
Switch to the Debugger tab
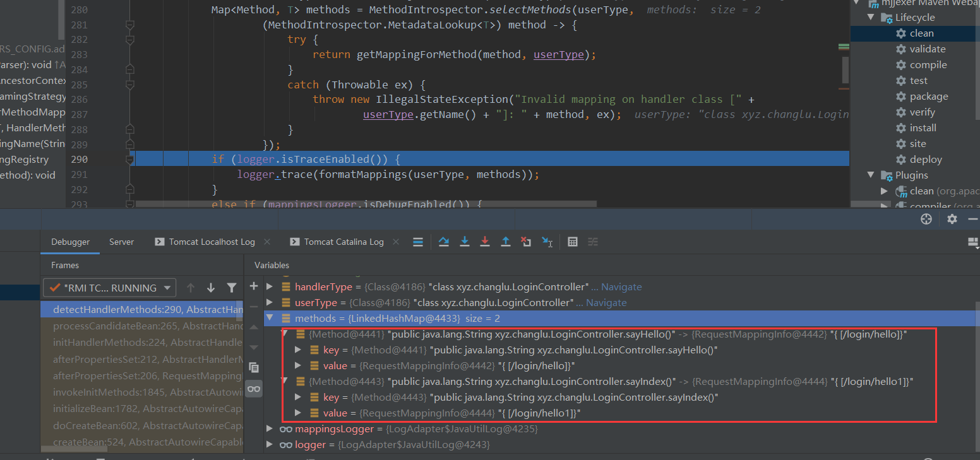[71, 242]
